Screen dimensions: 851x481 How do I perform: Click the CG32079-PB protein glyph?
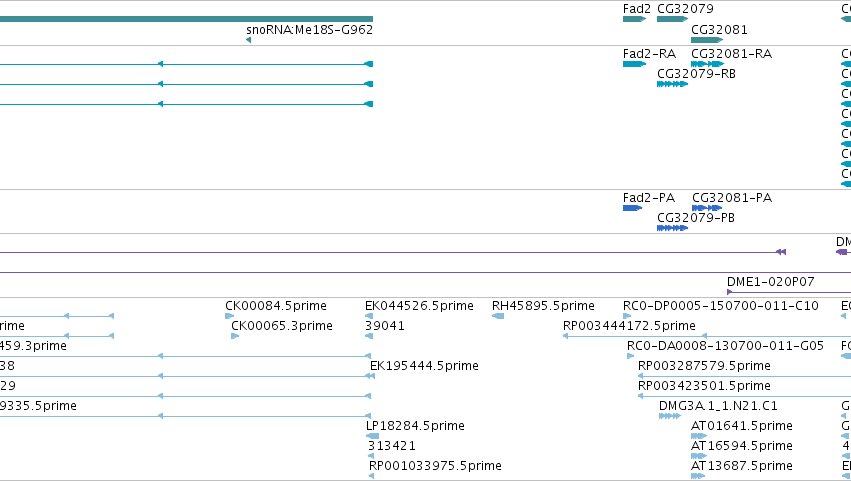(672, 228)
